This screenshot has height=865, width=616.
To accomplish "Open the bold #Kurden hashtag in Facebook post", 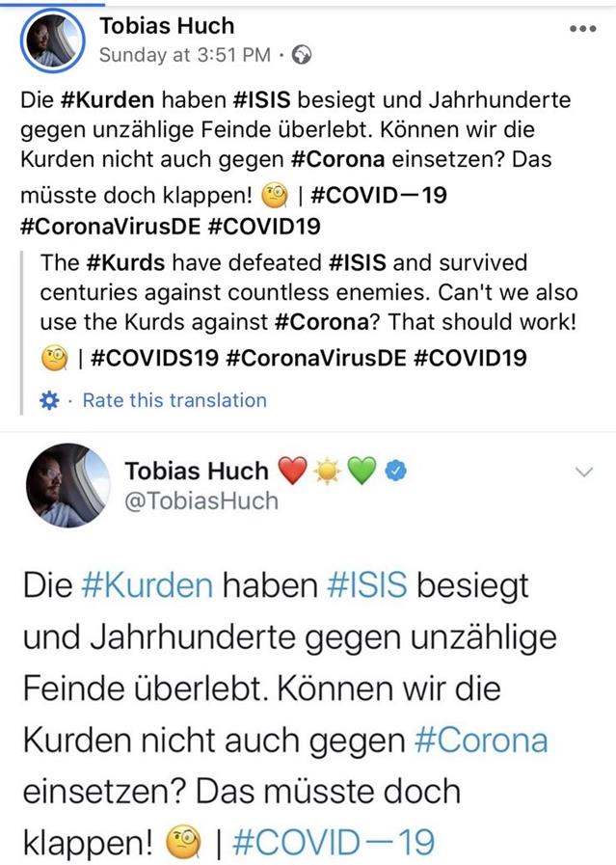I will pyautogui.click(x=94, y=99).
